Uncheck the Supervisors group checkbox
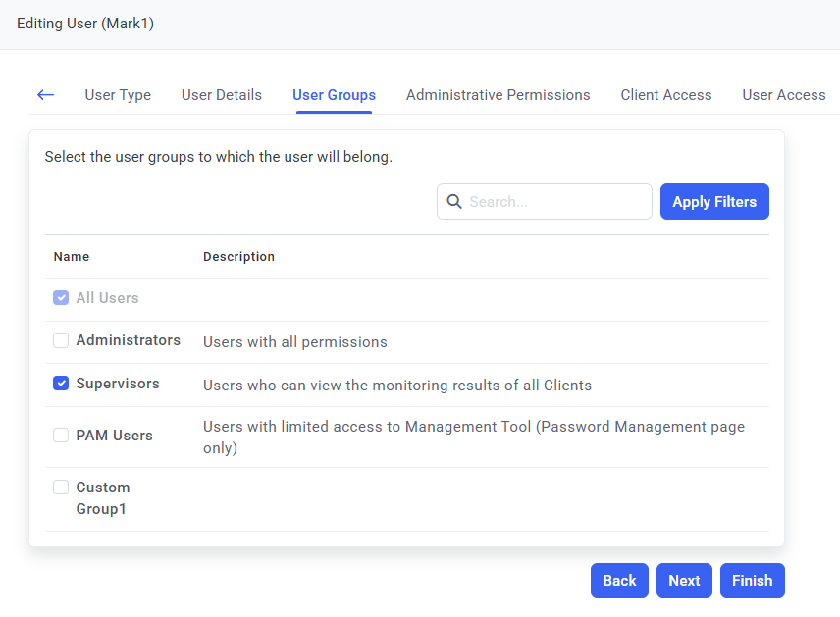The image size is (840, 617). pos(61,384)
